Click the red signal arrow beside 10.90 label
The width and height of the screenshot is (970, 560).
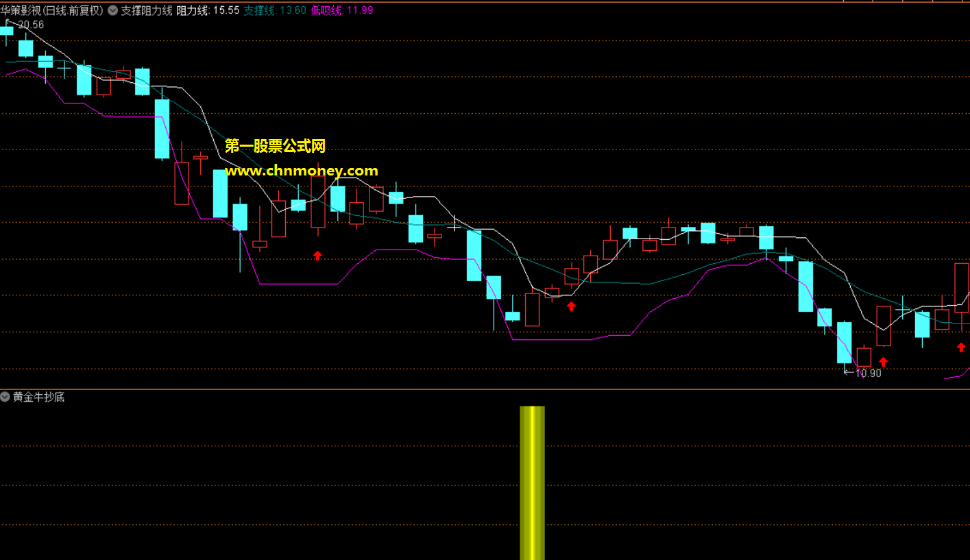click(883, 361)
